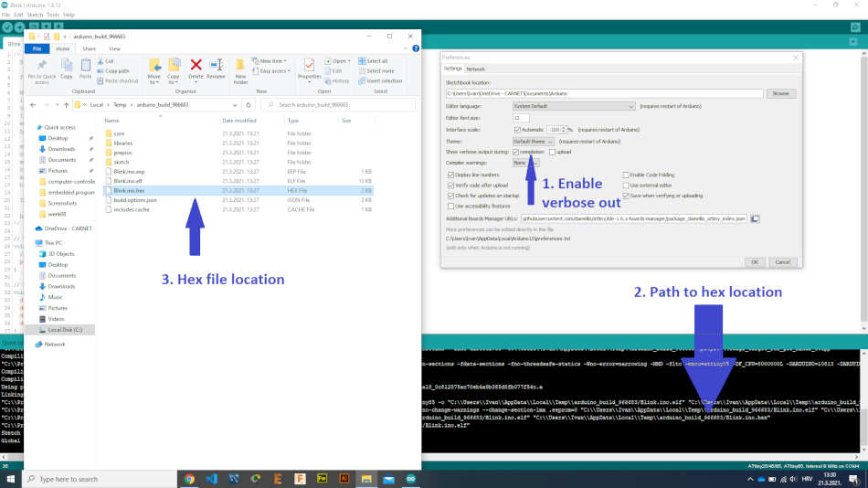
Task: Open Explorer help question icon
Action: click(x=416, y=48)
